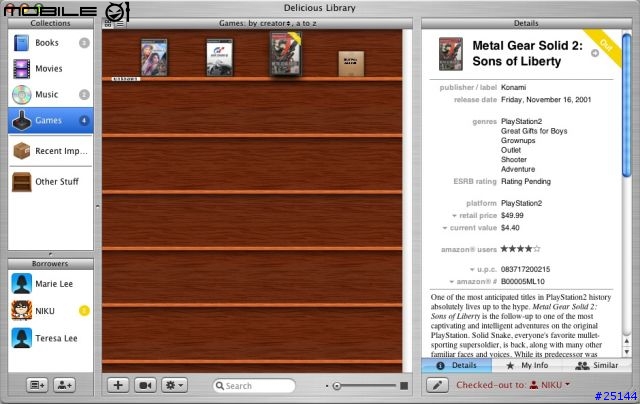The image size is (640, 404).
Task: Switch to the Details tab
Action: pos(456,365)
